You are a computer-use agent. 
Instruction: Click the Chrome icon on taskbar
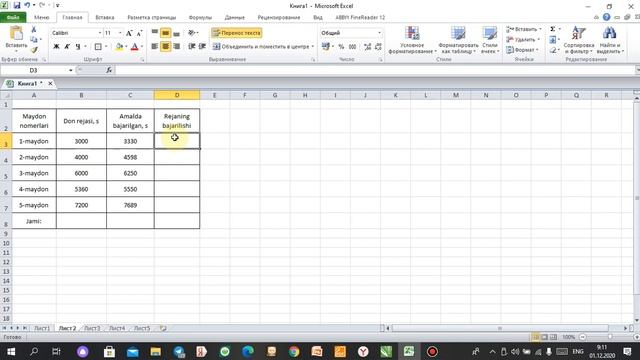click(294, 351)
